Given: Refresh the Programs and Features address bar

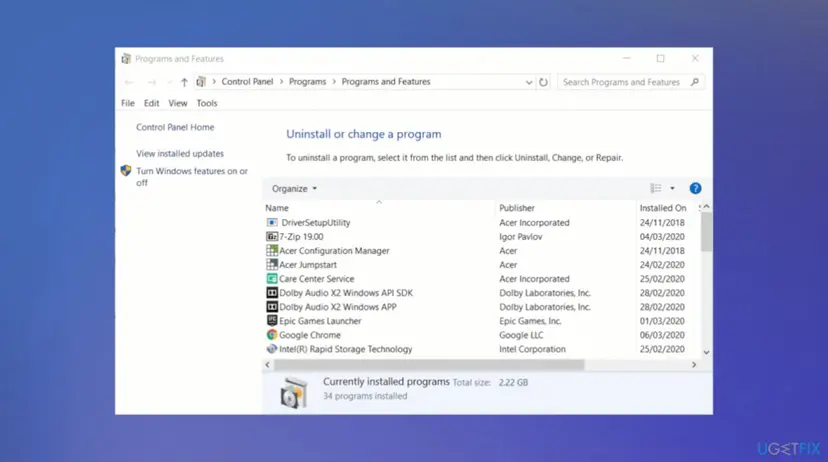Looking at the screenshot, I should (x=543, y=82).
